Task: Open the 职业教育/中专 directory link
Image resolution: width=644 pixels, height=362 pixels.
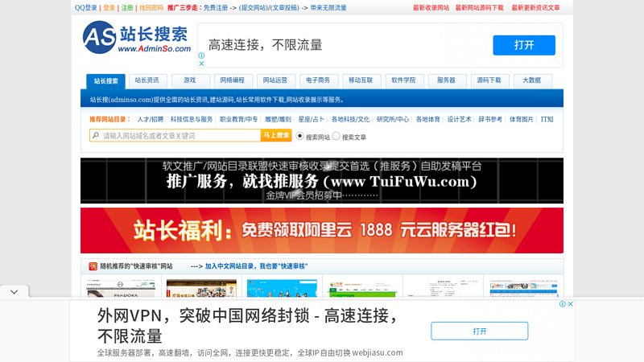Action: coord(238,119)
